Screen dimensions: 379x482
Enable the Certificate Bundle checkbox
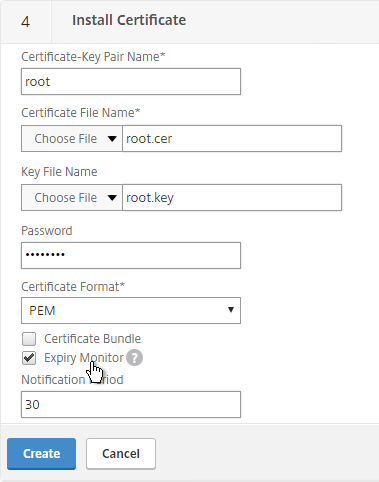[29, 339]
